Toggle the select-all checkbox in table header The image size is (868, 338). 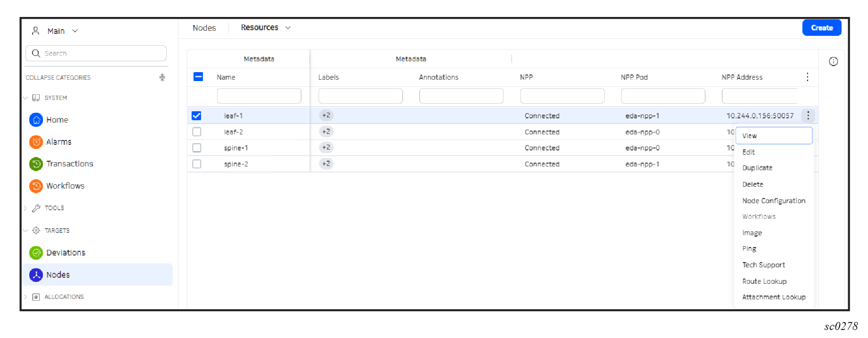coord(198,77)
